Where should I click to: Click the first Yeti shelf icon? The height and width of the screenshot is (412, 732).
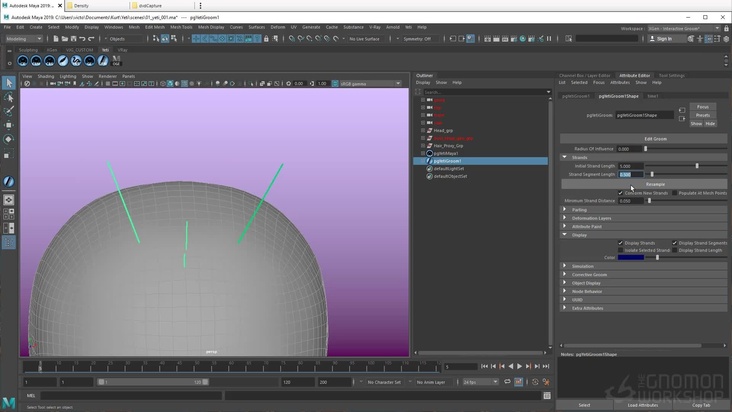(x=23, y=61)
